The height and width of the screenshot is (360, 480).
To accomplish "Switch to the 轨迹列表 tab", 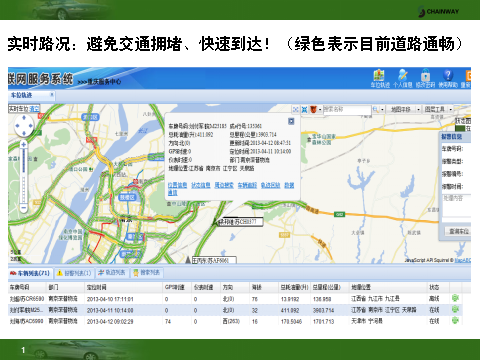I will 112,273.
